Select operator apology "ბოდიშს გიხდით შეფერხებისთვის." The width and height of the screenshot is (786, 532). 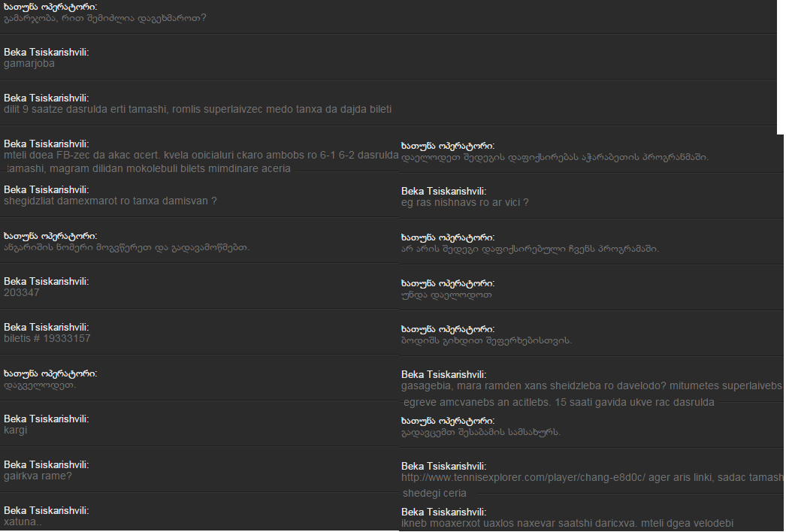pyautogui.click(x=487, y=341)
